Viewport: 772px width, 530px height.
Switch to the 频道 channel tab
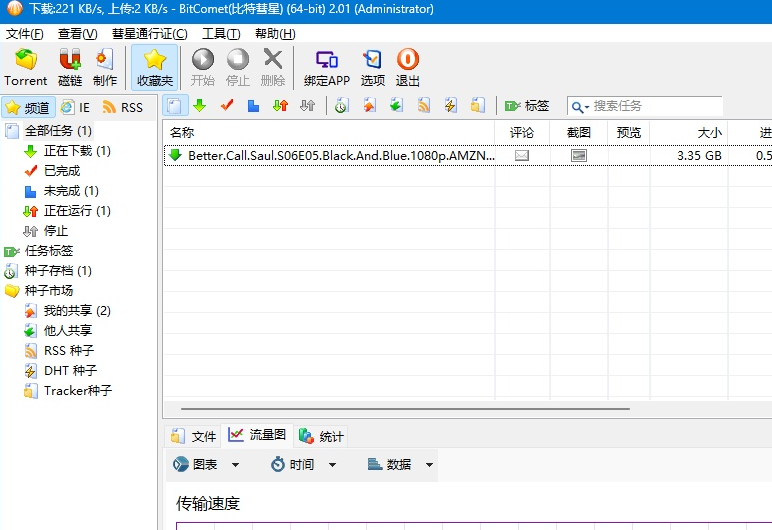pos(28,107)
